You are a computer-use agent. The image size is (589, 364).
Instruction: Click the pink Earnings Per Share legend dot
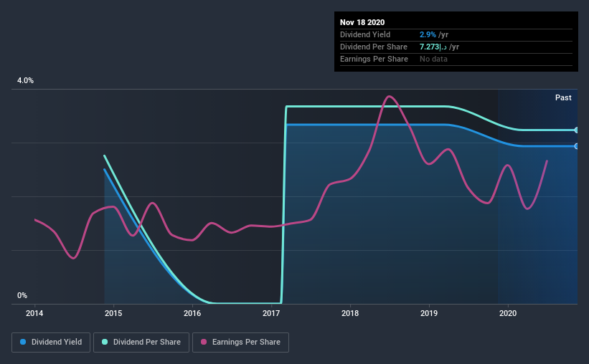tap(204, 342)
